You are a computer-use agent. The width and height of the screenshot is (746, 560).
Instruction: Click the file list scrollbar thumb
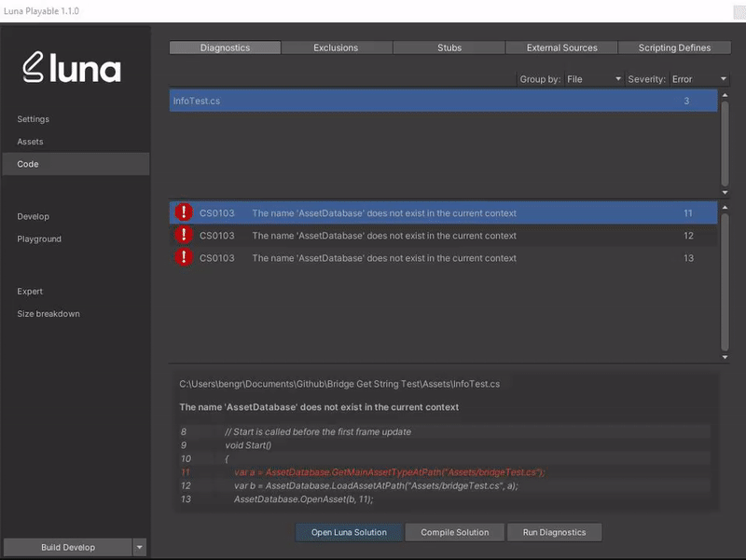pyautogui.click(x=725, y=143)
